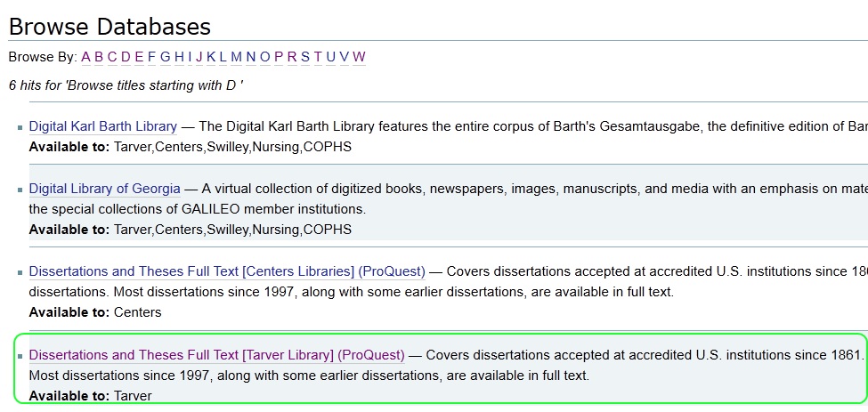Open the Digital Karl Barth Library link
Screen dimensions: 868x412
tap(103, 126)
